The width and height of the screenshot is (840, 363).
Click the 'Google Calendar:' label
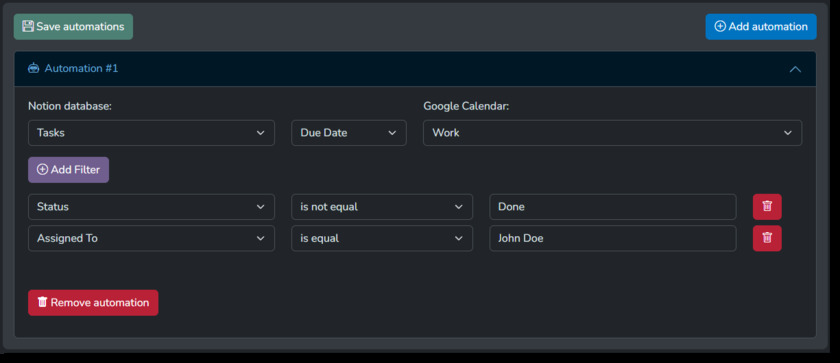click(x=466, y=106)
